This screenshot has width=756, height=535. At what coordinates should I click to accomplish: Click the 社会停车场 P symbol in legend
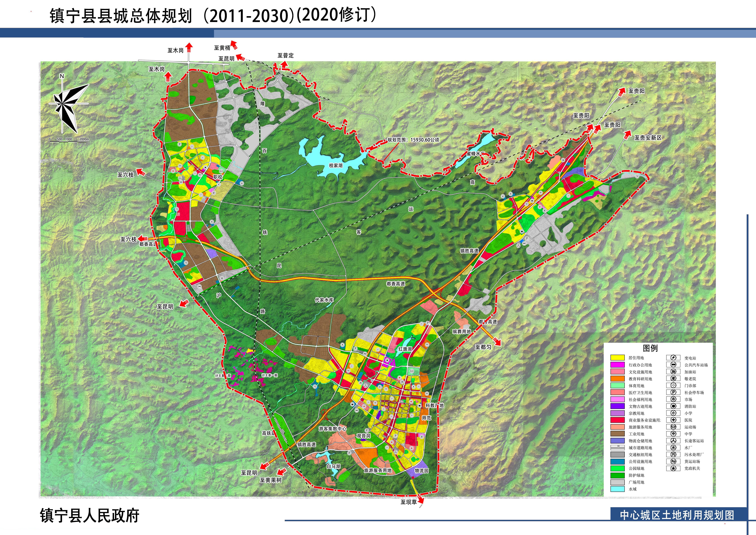[x=673, y=392]
